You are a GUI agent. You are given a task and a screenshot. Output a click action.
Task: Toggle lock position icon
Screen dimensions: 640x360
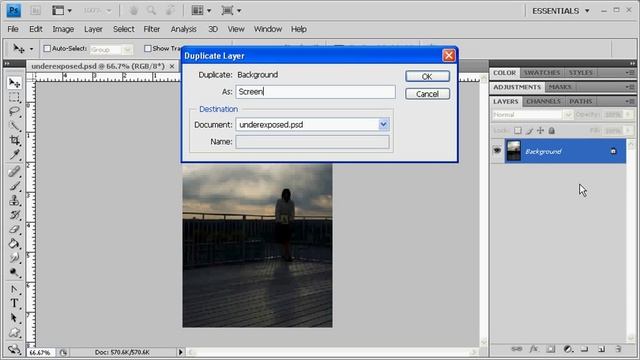(540, 131)
